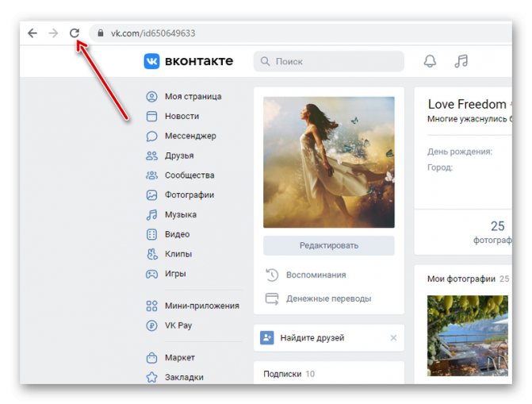532x404 pixels.
Task: Click the browser address bar URL
Action: click(x=152, y=33)
